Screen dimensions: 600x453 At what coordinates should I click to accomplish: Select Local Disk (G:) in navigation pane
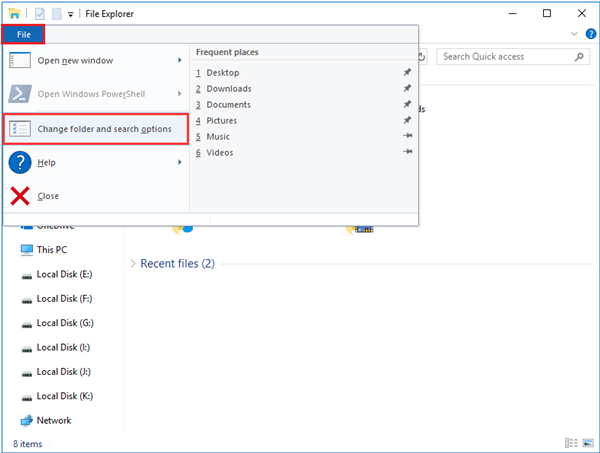pyautogui.click(x=65, y=323)
